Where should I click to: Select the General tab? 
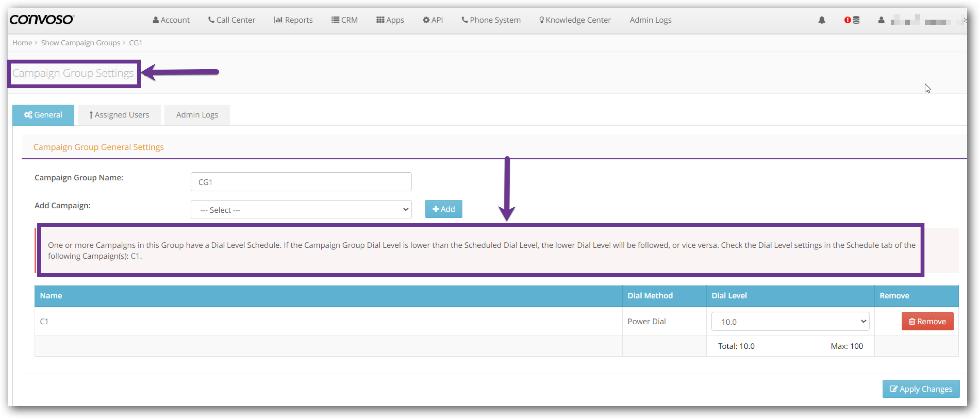pos(43,115)
